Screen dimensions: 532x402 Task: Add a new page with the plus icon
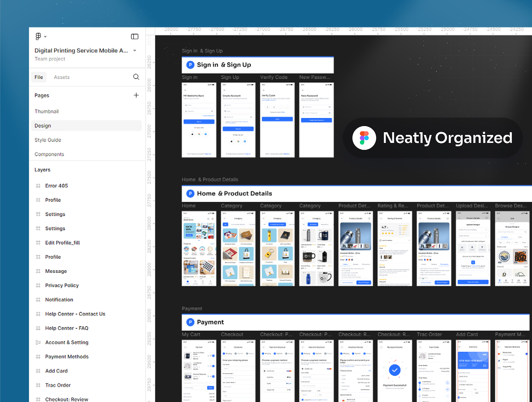pyautogui.click(x=136, y=95)
